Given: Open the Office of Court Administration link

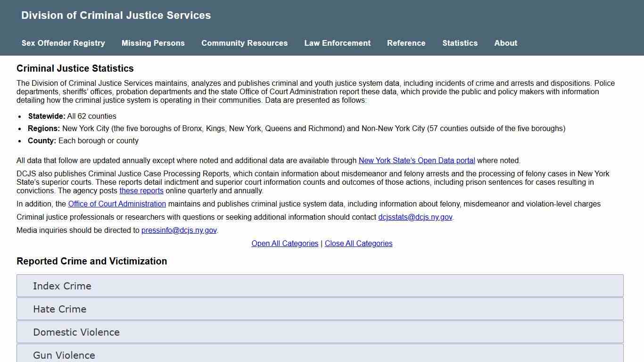Looking at the screenshot, I should (x=117, y=204).
